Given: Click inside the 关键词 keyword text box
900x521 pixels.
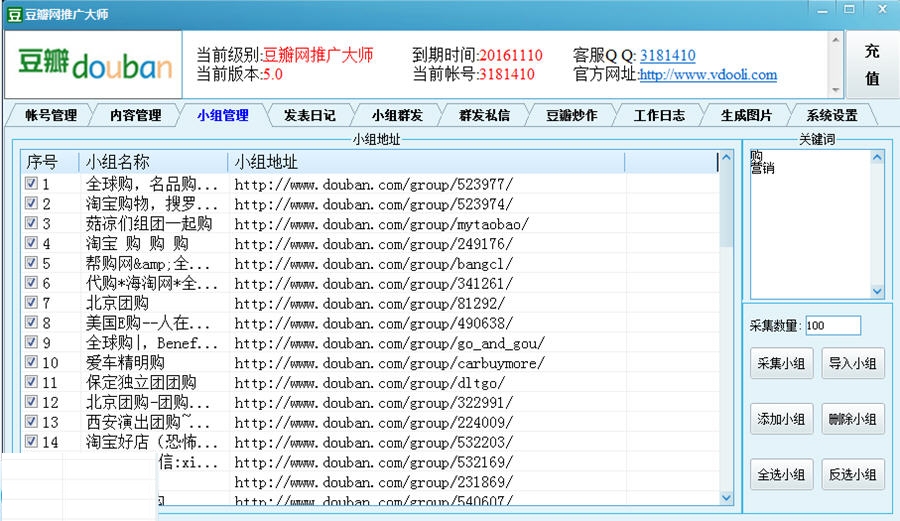Looking at the screenshot, I should [x=810, y=224].
